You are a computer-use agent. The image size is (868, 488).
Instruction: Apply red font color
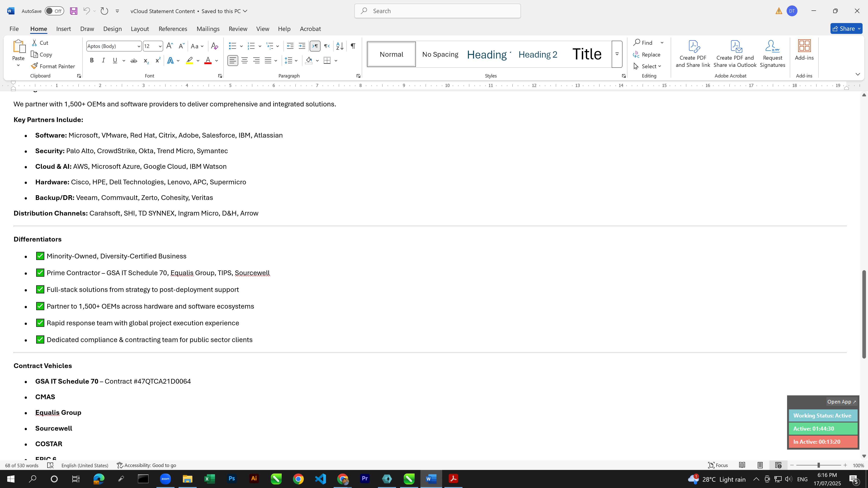coord(208,61)
